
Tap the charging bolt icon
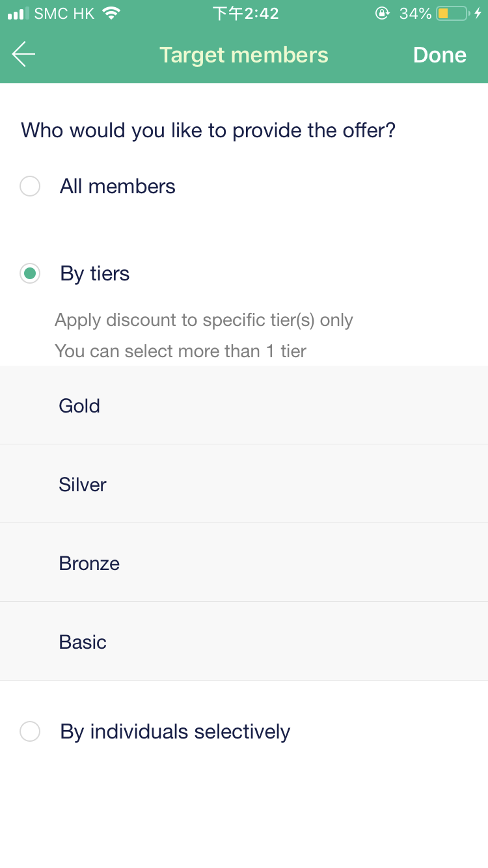(x=478, y=13)
